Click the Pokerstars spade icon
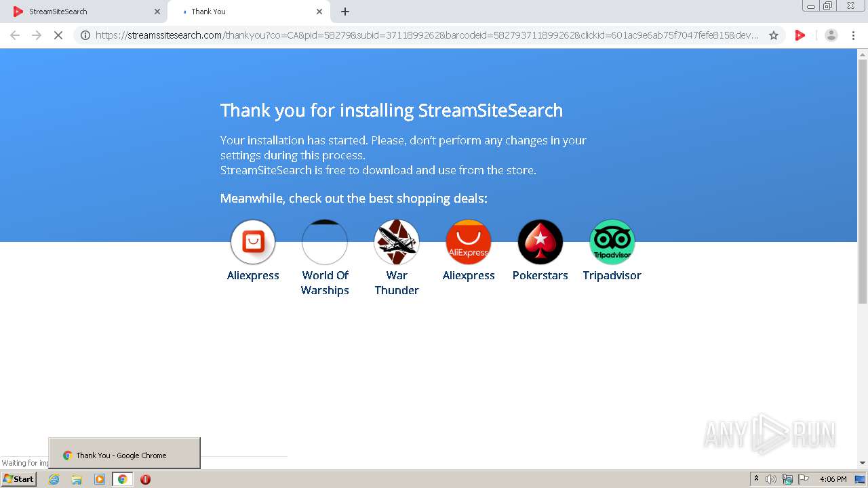 click(540, 242)
